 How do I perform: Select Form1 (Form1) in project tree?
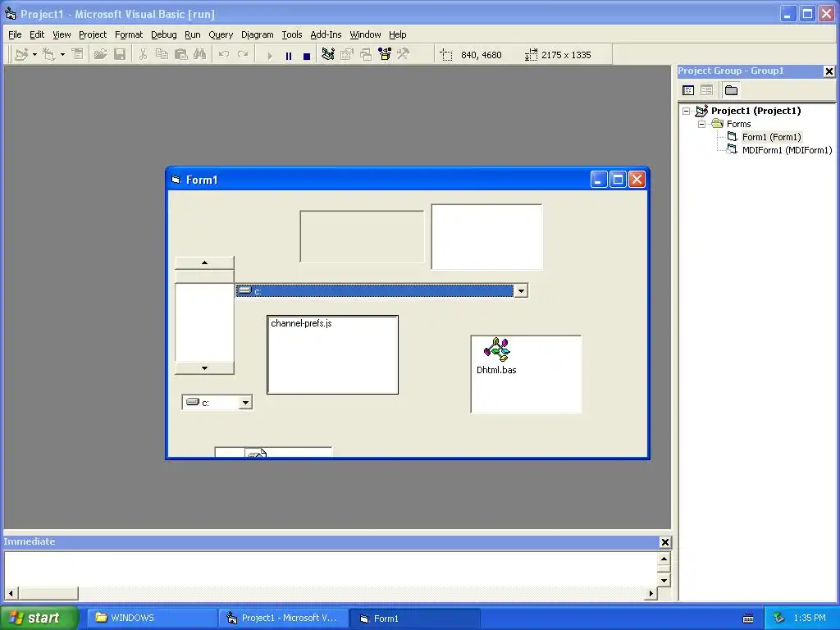pos(771,137)
